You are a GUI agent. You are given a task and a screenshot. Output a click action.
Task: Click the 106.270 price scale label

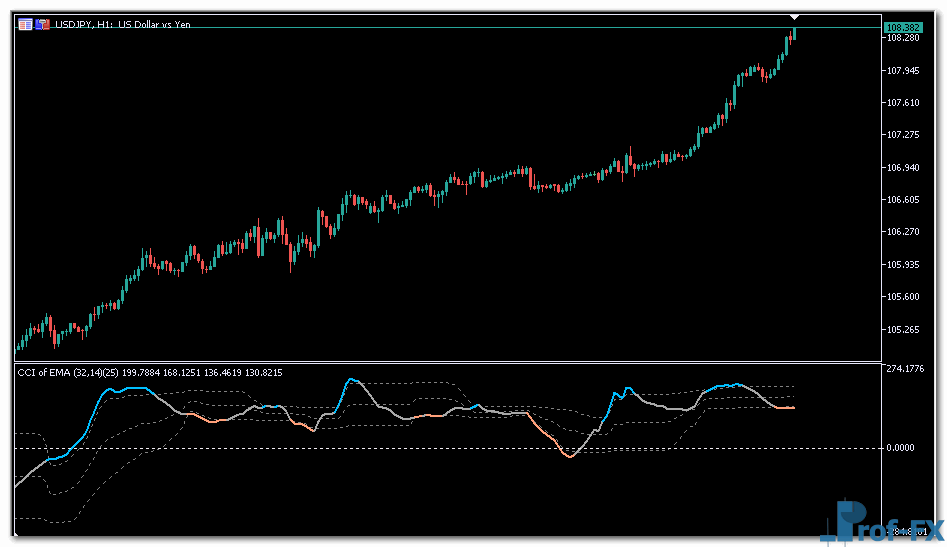903,232
